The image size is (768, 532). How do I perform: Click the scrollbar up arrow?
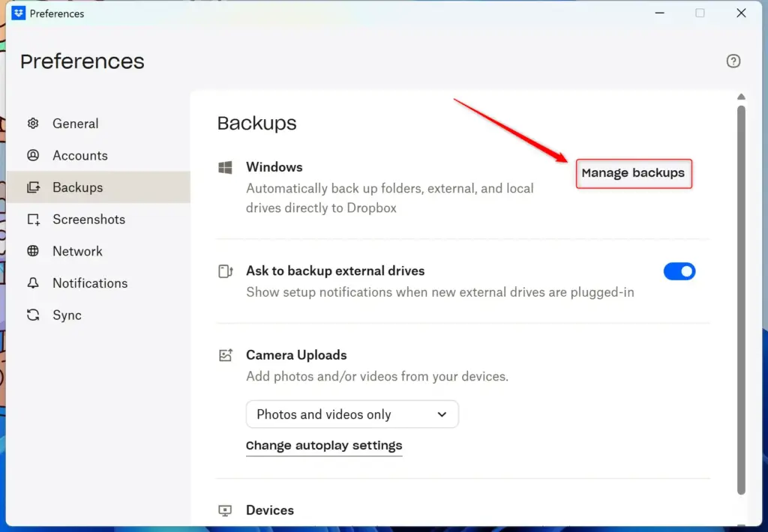click(741, 97)
